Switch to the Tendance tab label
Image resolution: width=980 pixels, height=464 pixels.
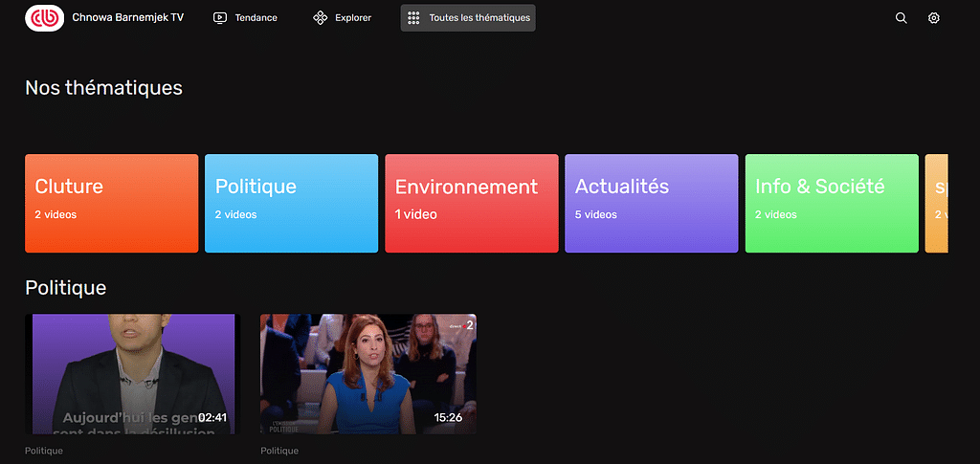pyautogui.click(x=256, y=18)
